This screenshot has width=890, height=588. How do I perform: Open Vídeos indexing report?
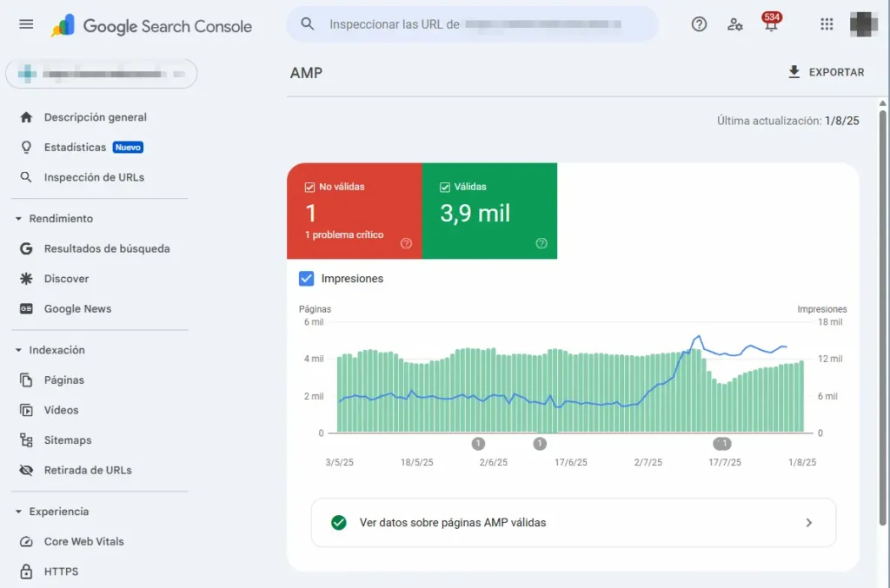62,410
